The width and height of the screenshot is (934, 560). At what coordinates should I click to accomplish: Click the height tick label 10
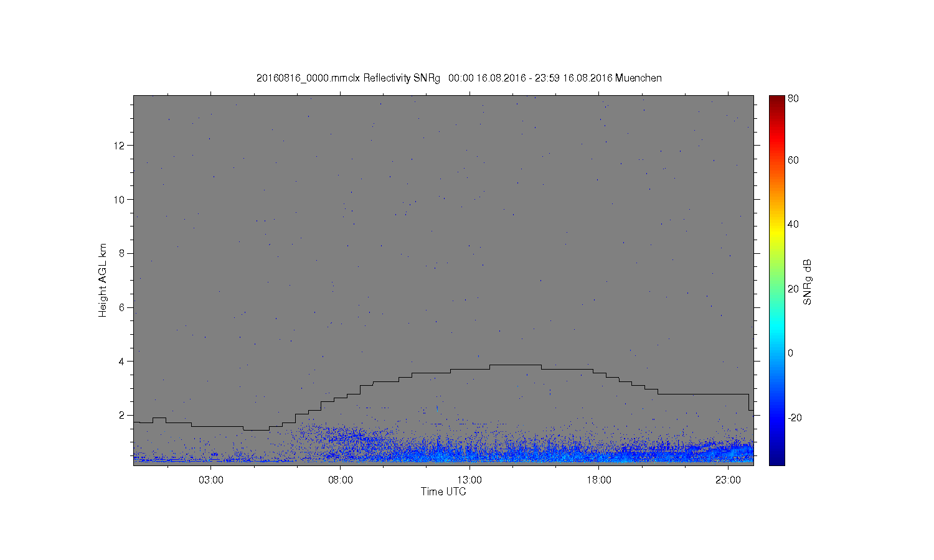pyautogui.click(x=120, y=200)
